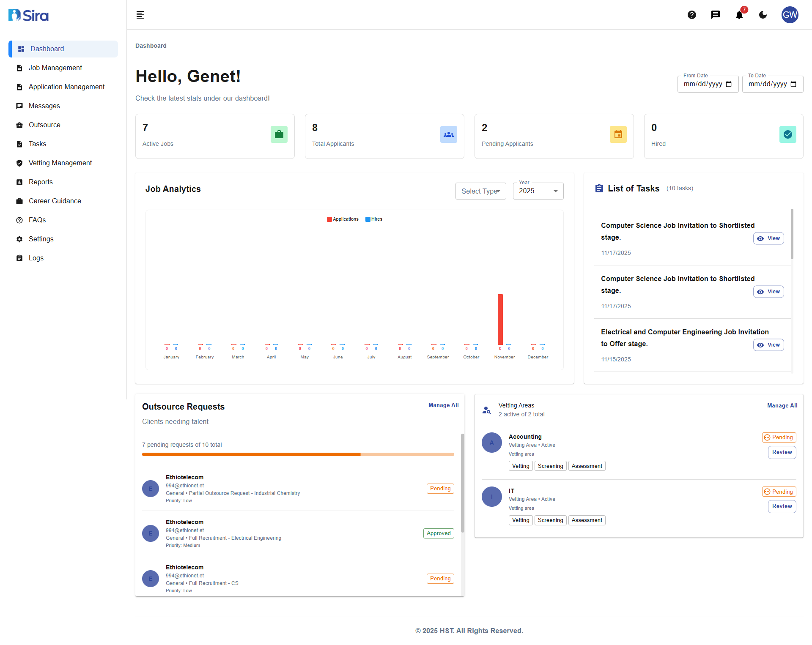Collapse sidebar with hamburger menu icon
812x645 pixels.
140,15
